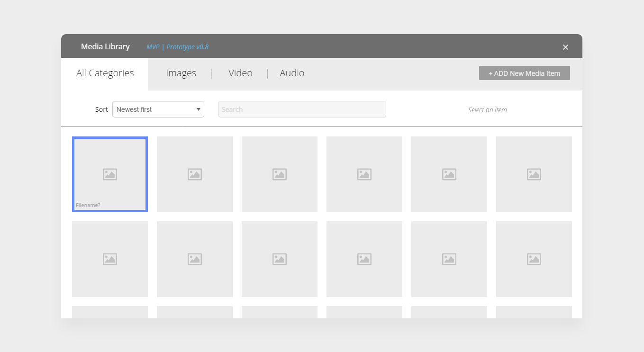Click the picture icon in the fourth top-row tile
644x352 pixels.
(364, 174)
